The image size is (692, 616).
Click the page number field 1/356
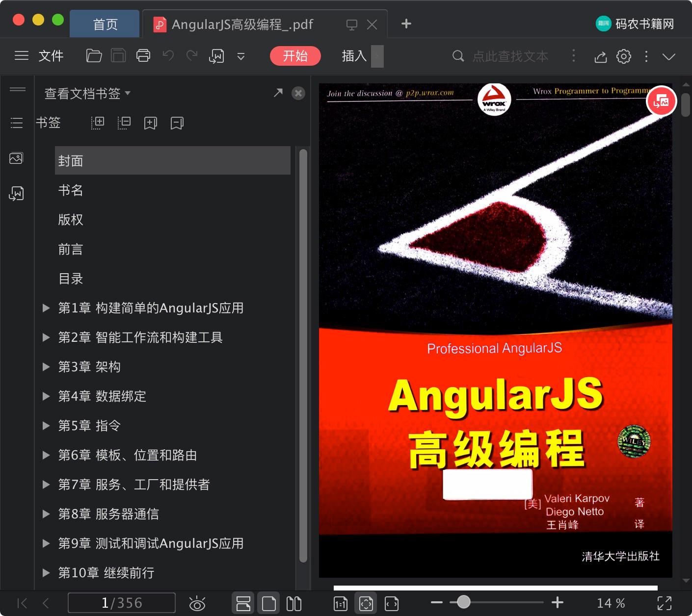pos(122,603)
